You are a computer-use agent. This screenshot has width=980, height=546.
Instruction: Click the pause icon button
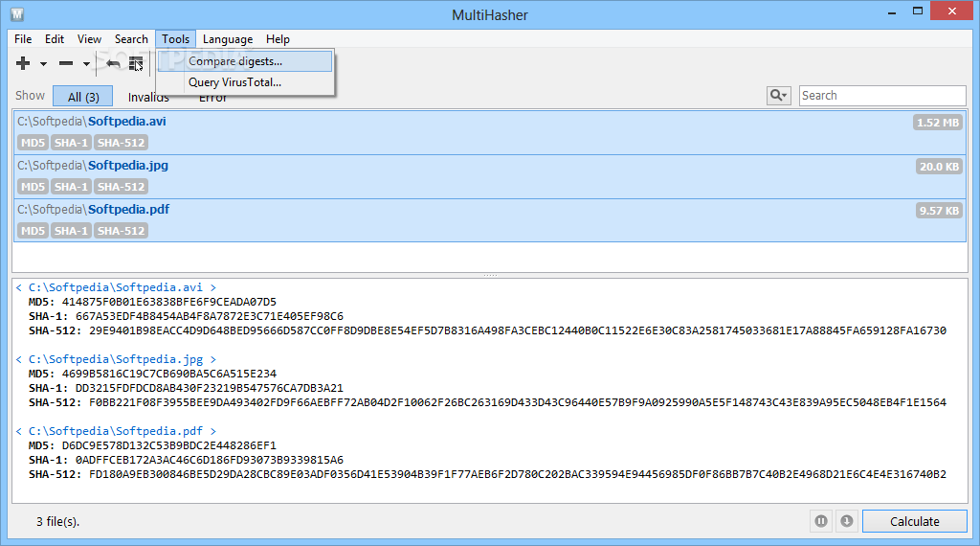821,521
